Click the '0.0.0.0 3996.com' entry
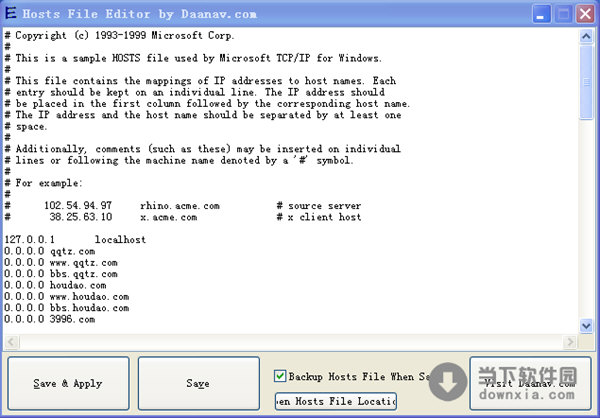The height and width of the screenshot is (418, 600). click(50, 319)
